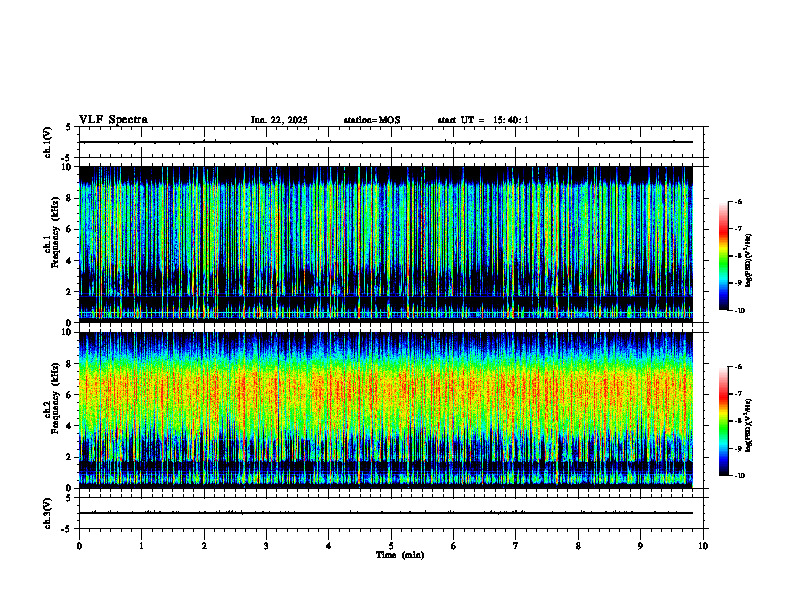Viewport: 792px width, 612px height.
Task: Click the ch.3(V) tick label "5"
Action: click(x=70, y=498)
